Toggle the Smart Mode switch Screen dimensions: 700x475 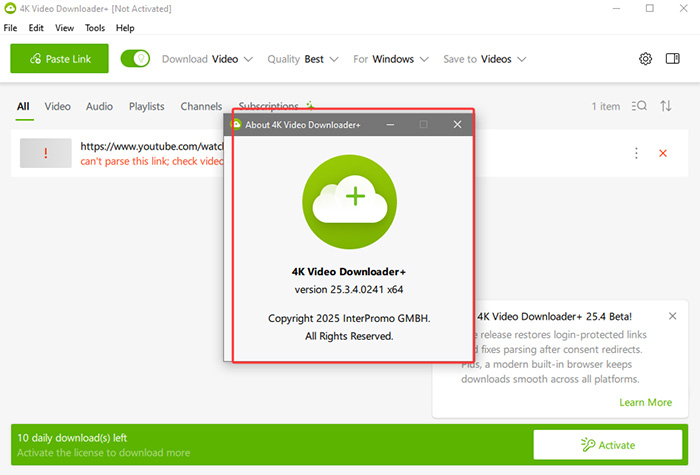[x=135, y=58]
